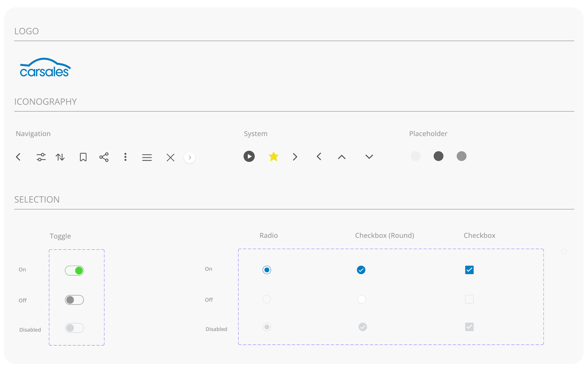Click the Disabled label beside the toggle

30,330
